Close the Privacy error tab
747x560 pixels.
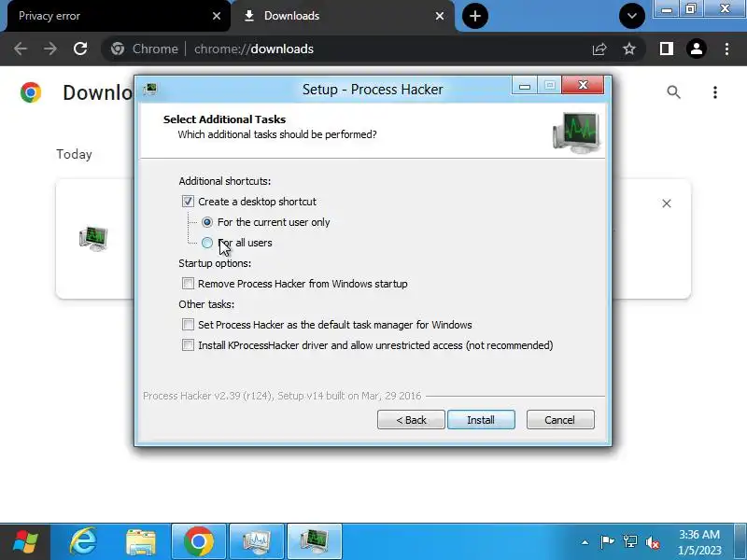217,16
